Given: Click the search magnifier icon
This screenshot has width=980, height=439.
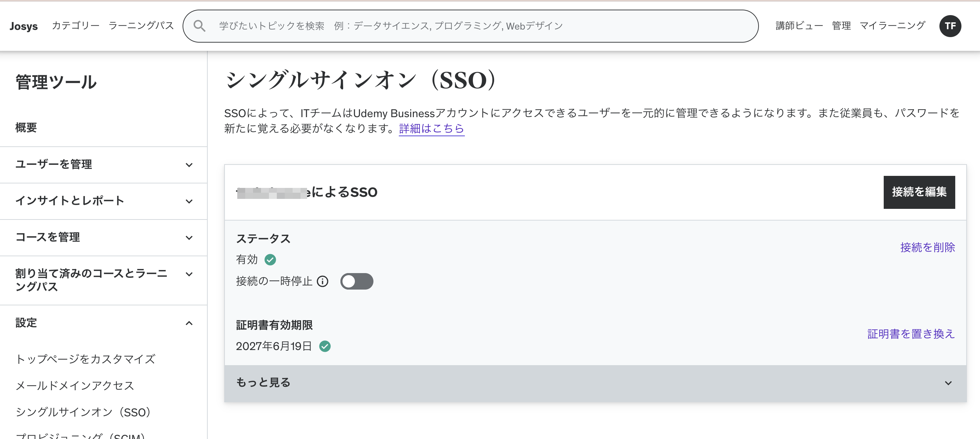Looking at the screenshot, I should [199, 26].
